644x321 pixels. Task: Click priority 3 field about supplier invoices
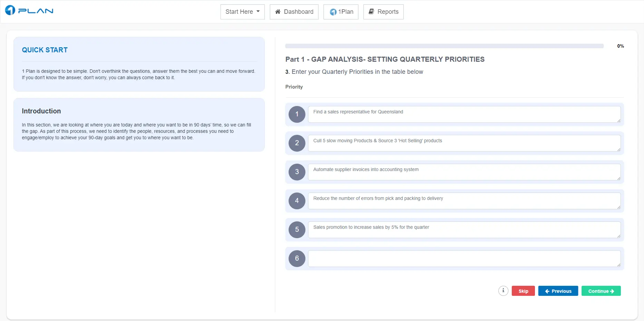pyautogui.click(x=464, y=172)
